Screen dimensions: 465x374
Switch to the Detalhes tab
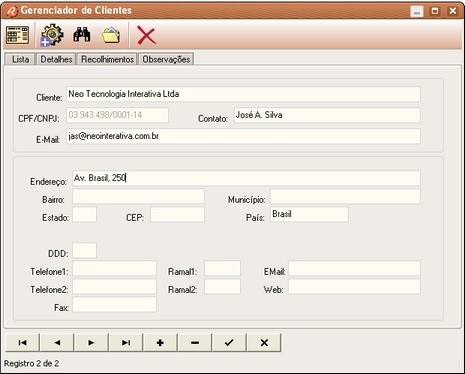56,59
